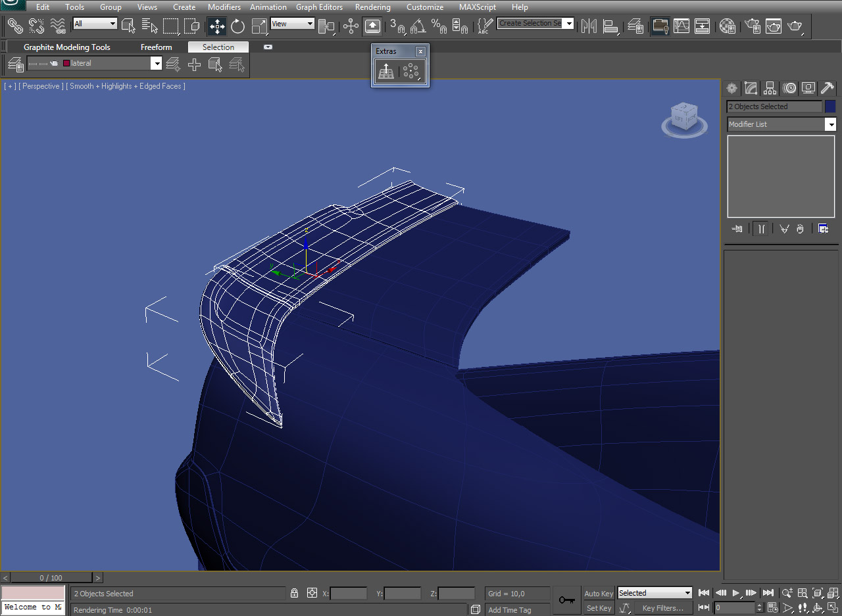Toggle Percent Snap
The height and width of the screenshot is (616, 842).
tap(439, 26)
